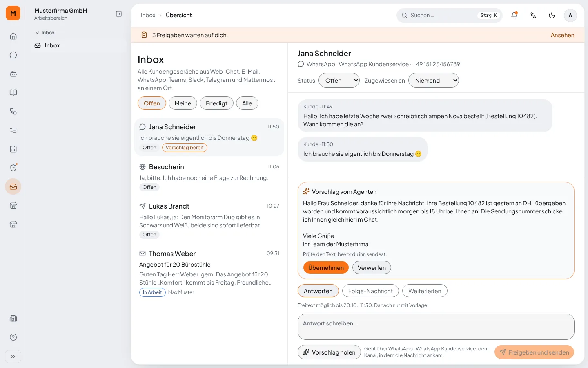Click the highlighted inbox tray icon in the sidebar
The height and width of the screenshot is (368, 588).
point(13,186)
